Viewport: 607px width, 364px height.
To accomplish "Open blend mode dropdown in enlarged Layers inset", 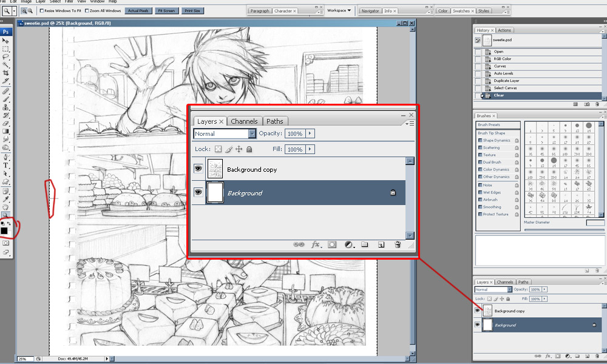I will (x=252, y=134).
